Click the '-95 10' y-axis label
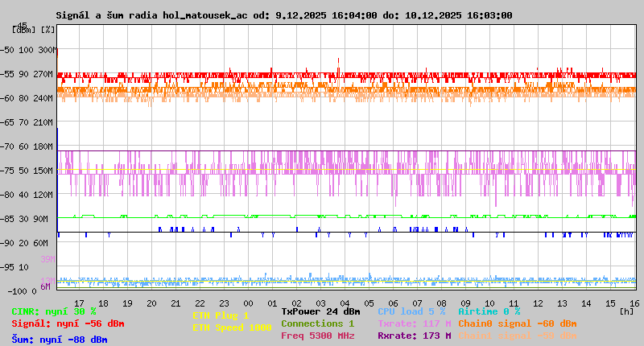644x346 pixels. [14, 268]
